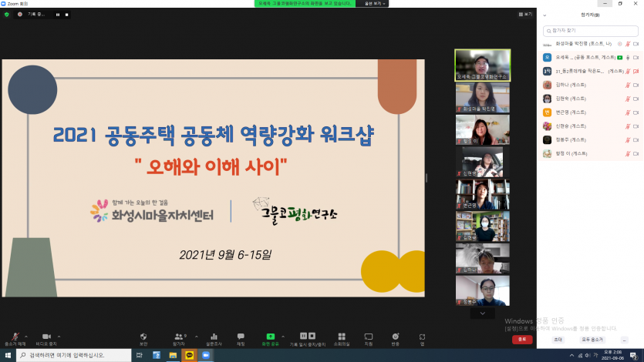Click 모두 음소거 mute all button
This screenshot has height=362, width=644.
[x=592, y=340]
